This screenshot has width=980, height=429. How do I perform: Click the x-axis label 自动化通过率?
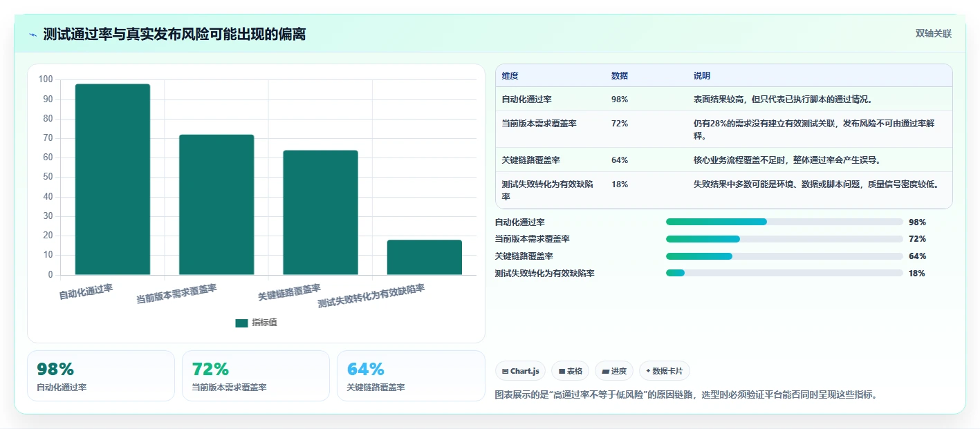click(86, 292)
